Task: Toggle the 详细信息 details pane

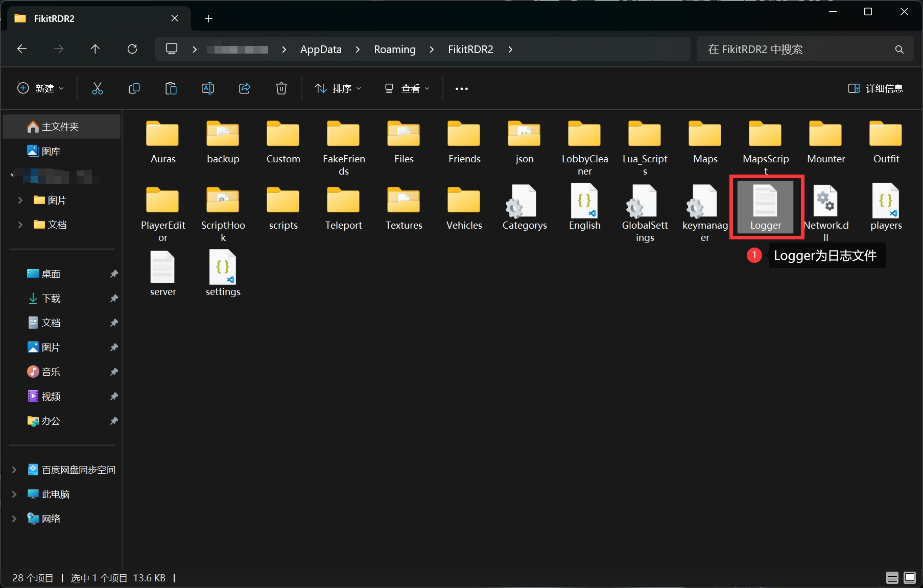Action: pos(875,89)
